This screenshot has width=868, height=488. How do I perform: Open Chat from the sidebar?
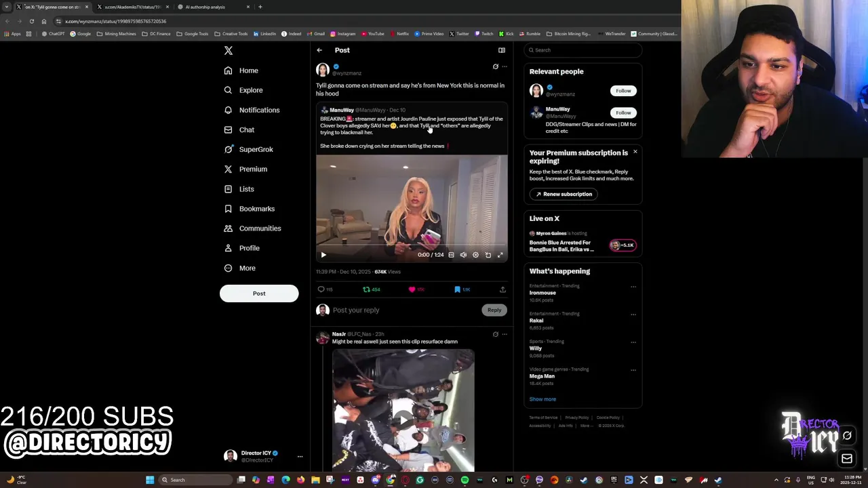pos(239,129)
